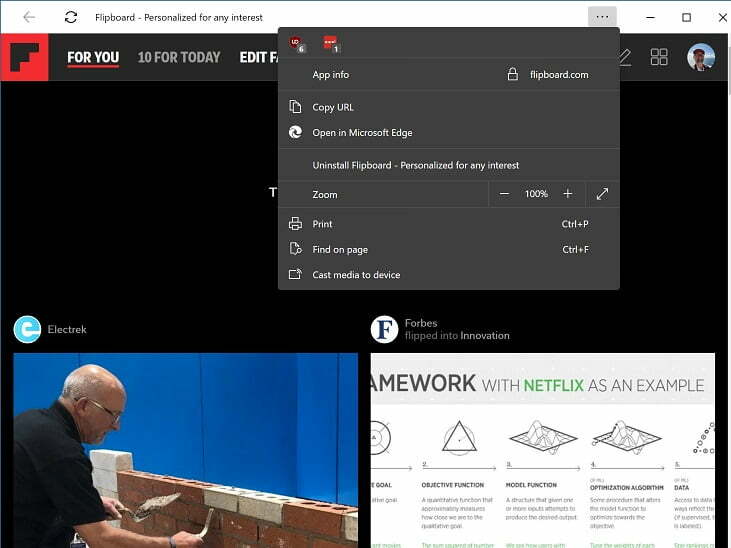Screen dimensions: 731x548
Task: Choose Find on page entry
Action: pyautogui.click(x=448, y=250)
